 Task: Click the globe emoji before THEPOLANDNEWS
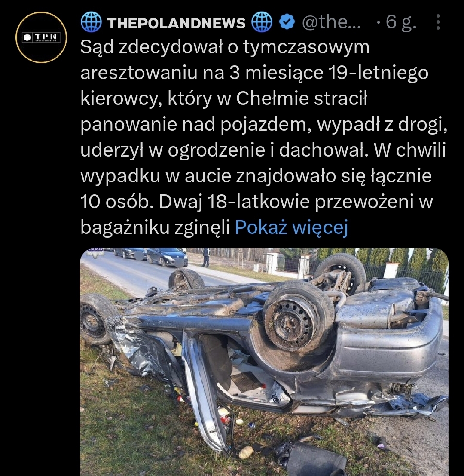(91, 22)
